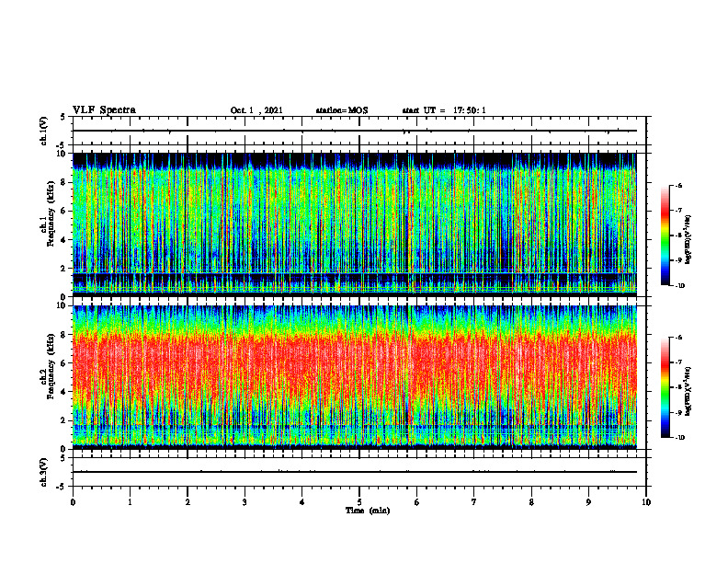Click time axis tick label "6"
Screen dimensions: 728x563
[x=417, y=502]
